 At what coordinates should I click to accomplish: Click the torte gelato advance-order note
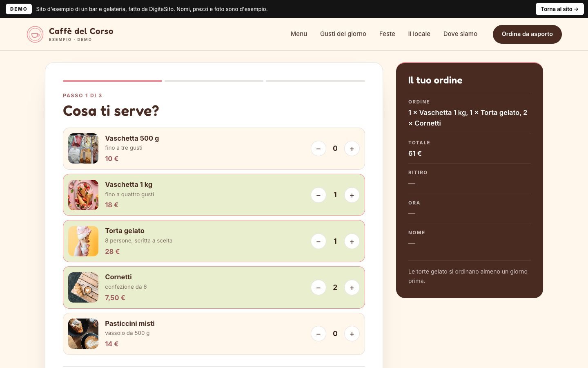pyautogui.click(x=468, y=276)
